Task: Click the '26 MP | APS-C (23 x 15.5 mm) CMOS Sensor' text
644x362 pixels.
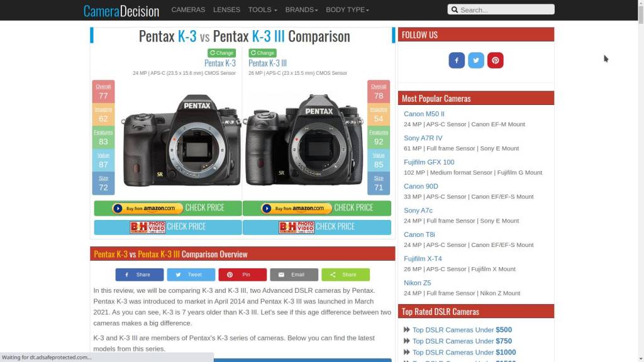Action: (297, 73)
